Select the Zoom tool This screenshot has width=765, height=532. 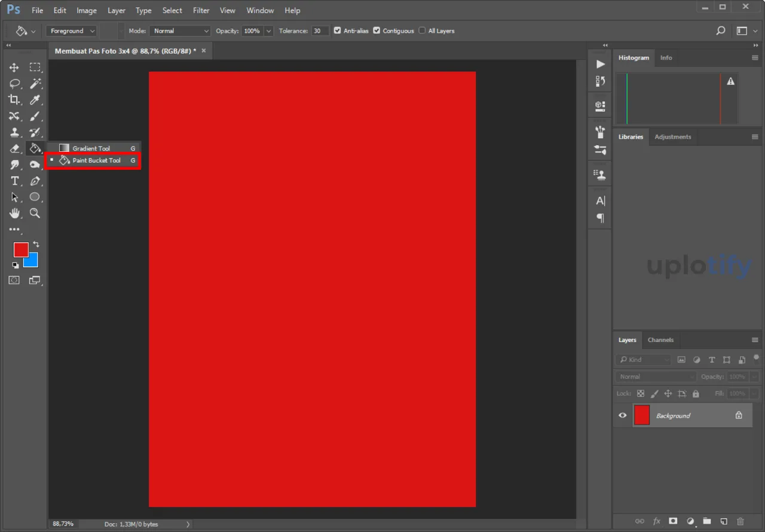[x=35, y=213]
